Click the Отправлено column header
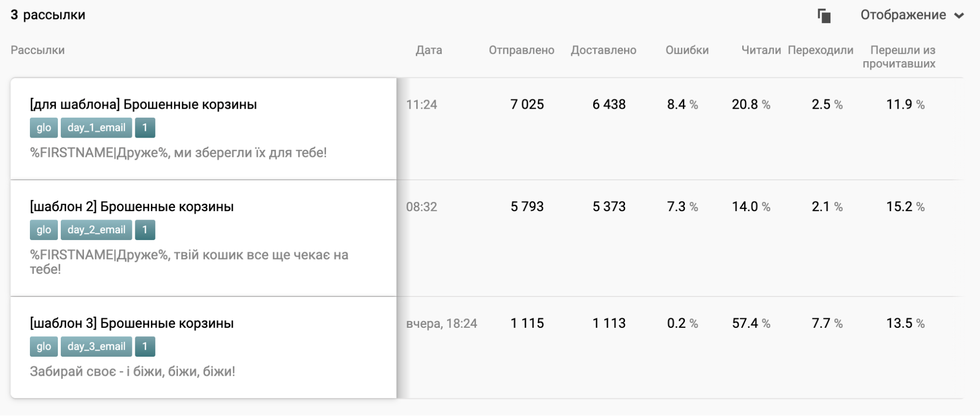Viewport: 980px width, 416px height. (521, 50)
